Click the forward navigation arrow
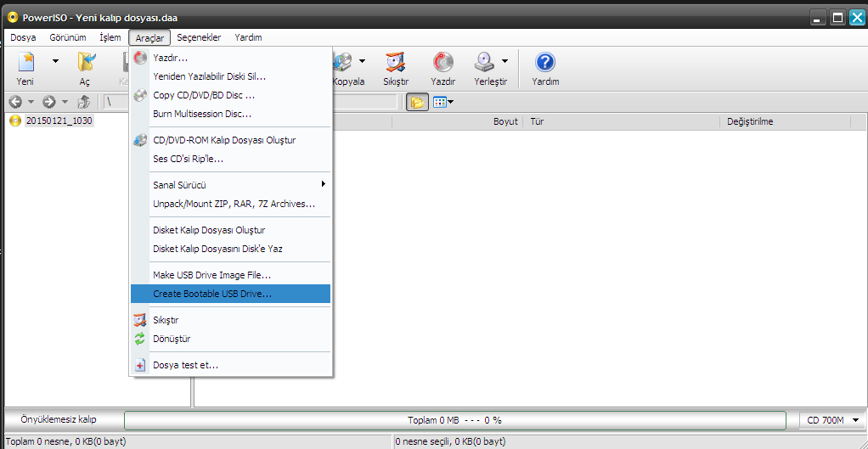 click(49, 102)
